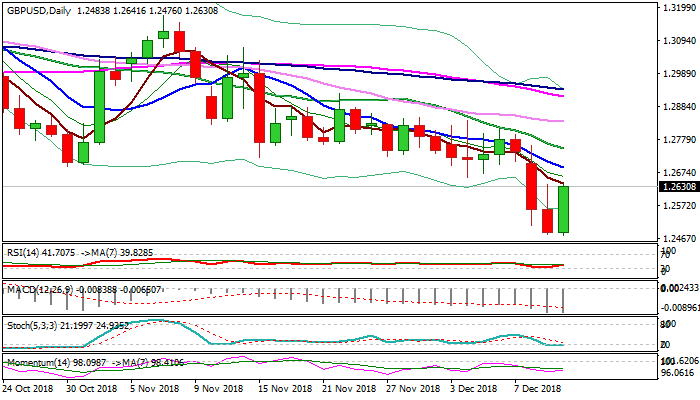
Task: Select the 27 Nov 2018 date marker
Action: [x=414, y=388]
